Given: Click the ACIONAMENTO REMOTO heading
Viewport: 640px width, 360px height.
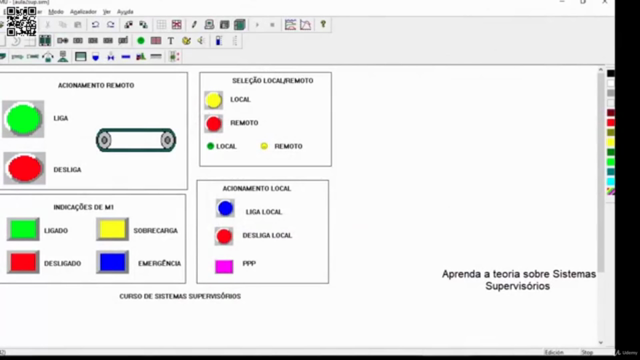Looking at the screenshot, I should (96, 85).
